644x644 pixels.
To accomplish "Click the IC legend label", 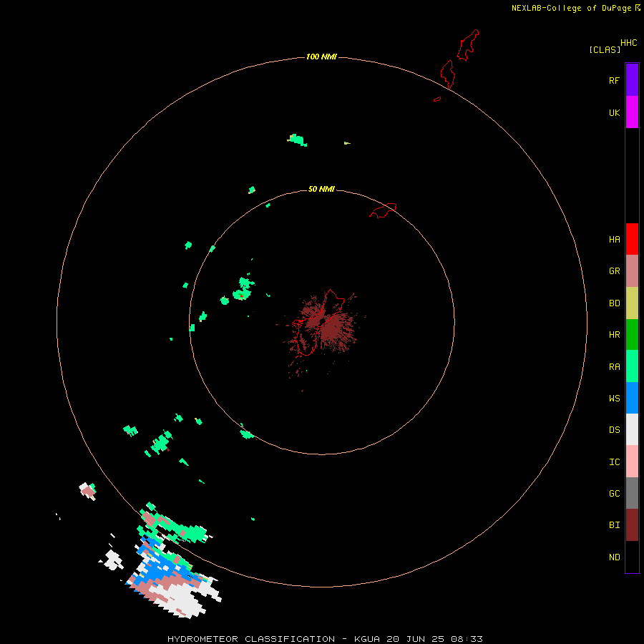I will [x=614, y=462].
